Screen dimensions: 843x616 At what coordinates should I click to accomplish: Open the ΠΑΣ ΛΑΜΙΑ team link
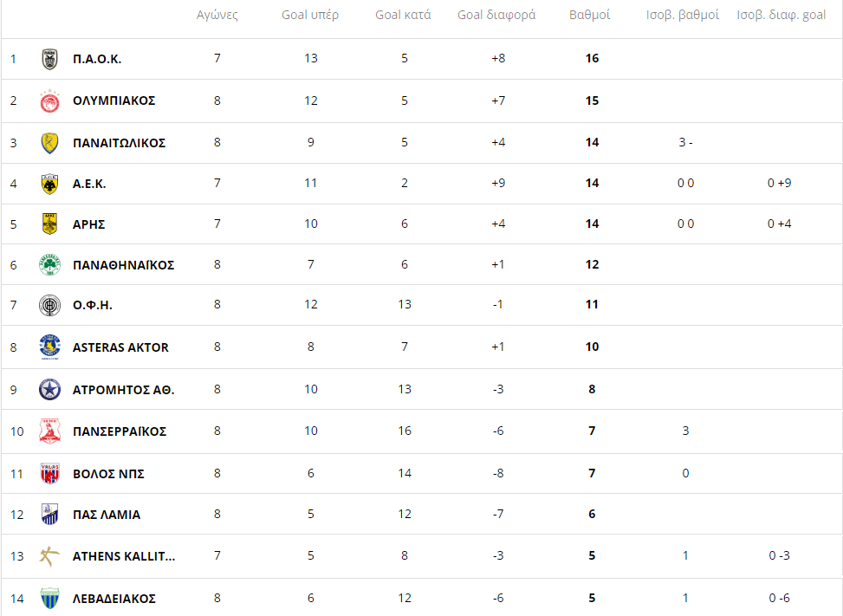tap(107, 515)
